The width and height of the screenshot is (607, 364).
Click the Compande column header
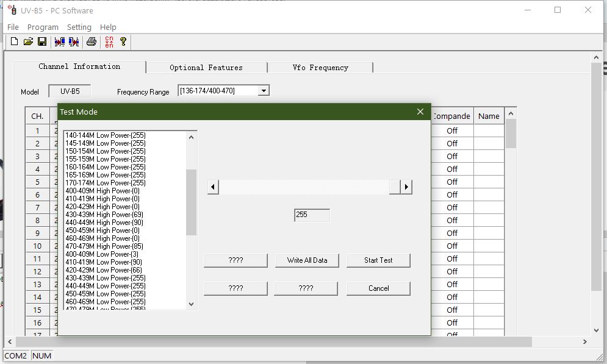pos(452,116)
